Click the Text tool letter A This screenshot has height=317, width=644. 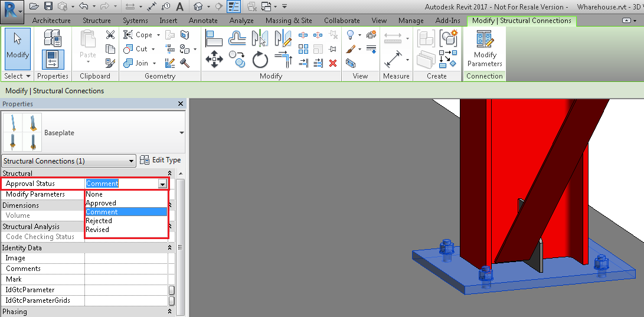click(x=179, y=6)
